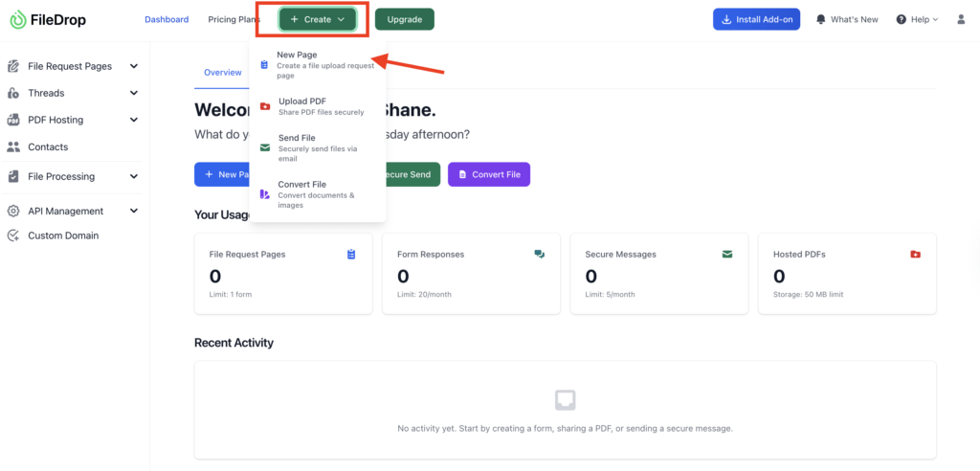Viewport: 980px width, 471px height.
Task: Click the Hosted PDFs card title
Action: pos(799,255)
